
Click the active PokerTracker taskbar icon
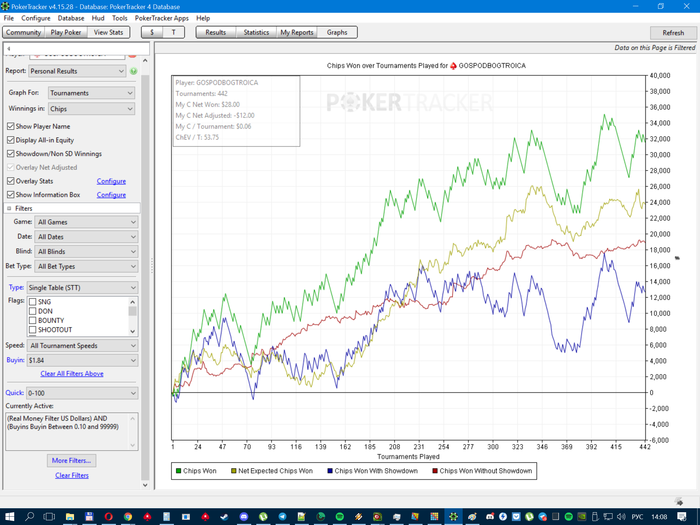coord(454,517)
